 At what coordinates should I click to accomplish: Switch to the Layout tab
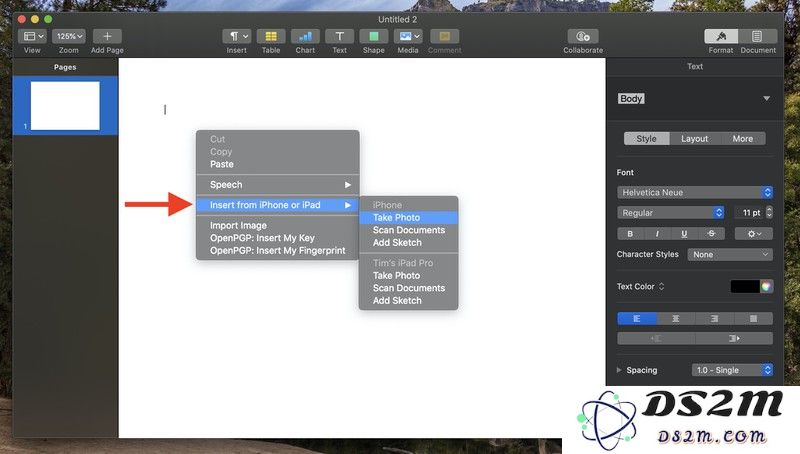(x=694, y=139)
